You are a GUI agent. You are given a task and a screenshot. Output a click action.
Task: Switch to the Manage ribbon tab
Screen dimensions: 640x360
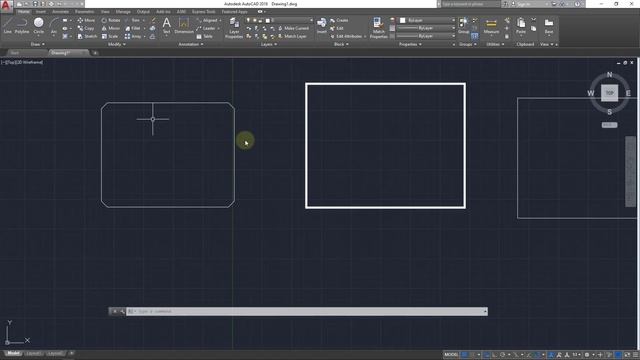(x=123, y=11)
